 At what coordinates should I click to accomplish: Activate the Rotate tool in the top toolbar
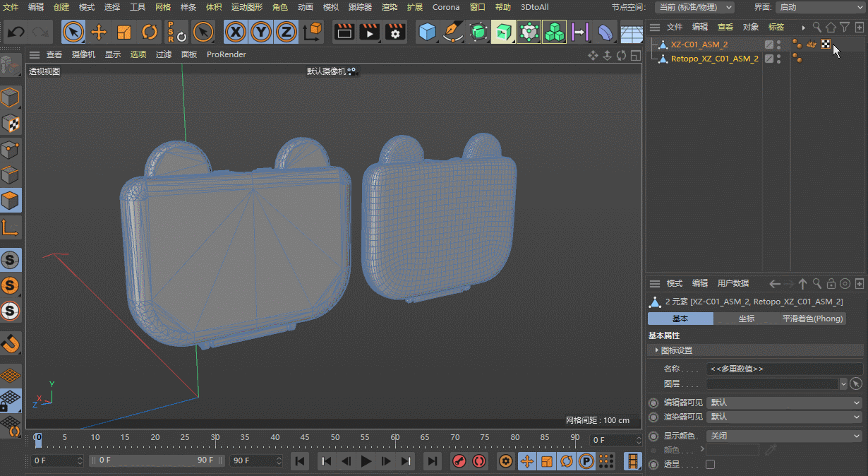point(150,32)
